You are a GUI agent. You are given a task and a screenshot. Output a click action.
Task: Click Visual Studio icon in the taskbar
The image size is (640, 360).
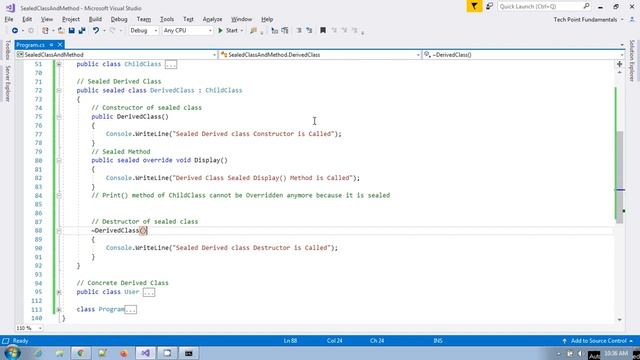[145, 353]
